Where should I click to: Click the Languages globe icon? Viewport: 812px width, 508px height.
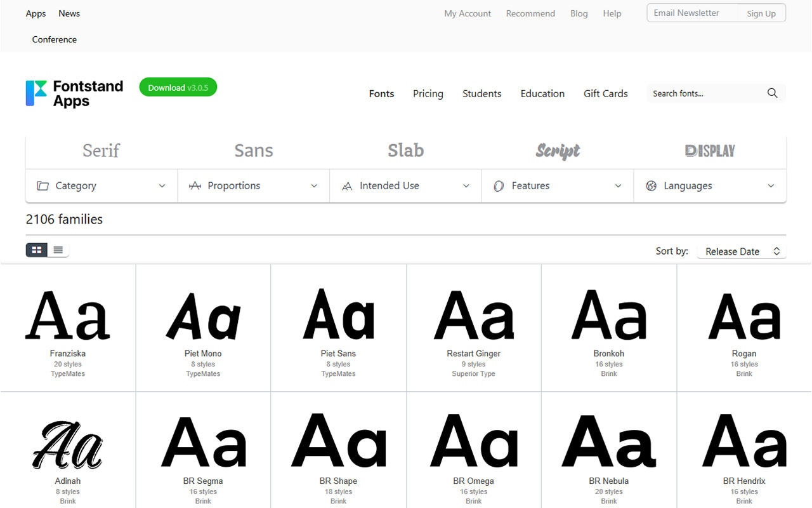(x=651, y=186)
